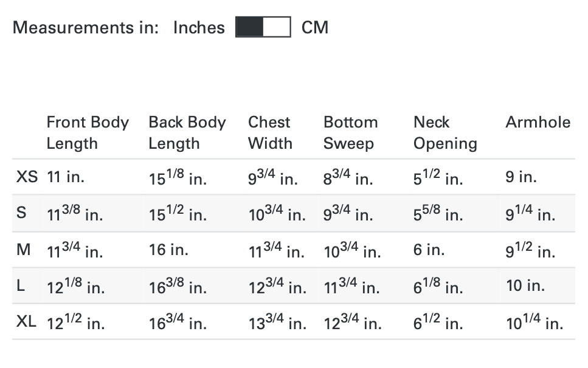Choose the L size row label
The height and width of the screenshot is (368, 588).
21,285
